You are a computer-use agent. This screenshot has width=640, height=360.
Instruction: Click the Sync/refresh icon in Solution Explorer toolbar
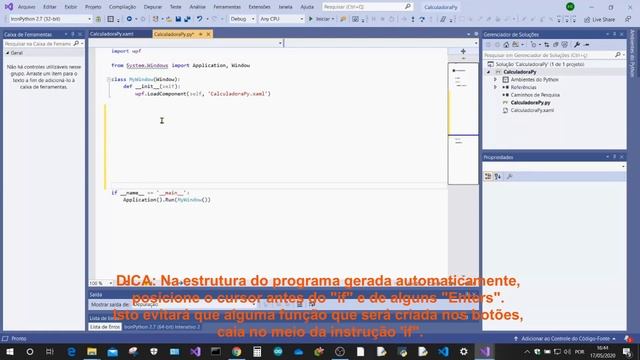(547, 44)
